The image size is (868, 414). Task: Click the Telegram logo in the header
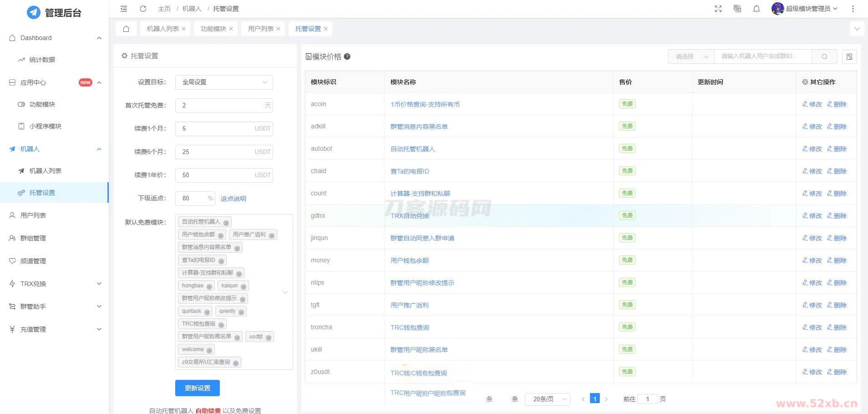pyautogui.click(x=33, y=12)
